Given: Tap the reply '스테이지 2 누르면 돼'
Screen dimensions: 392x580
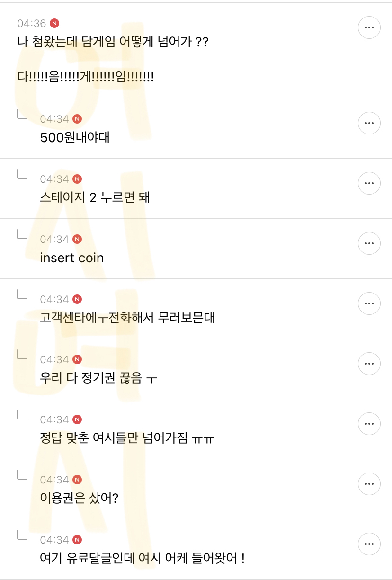Looking at the screenshot, I should coord(95,197).
